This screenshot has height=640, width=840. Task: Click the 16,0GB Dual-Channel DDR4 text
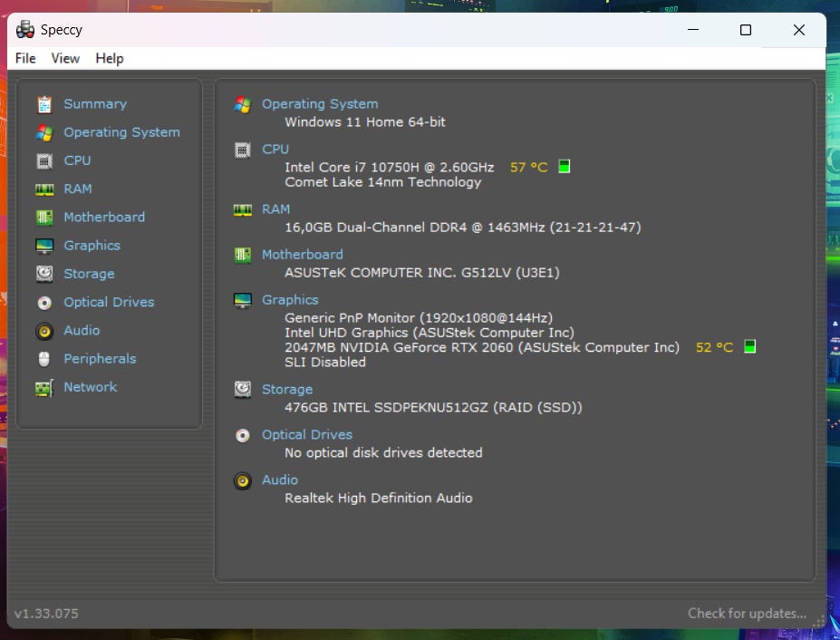462,228
